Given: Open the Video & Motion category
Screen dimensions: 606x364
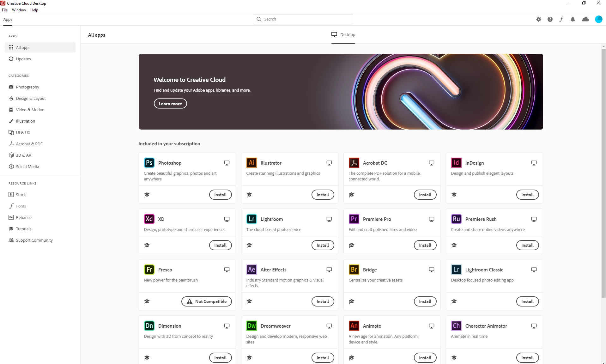Looking at the screenshot, I should tap(40, 110).
